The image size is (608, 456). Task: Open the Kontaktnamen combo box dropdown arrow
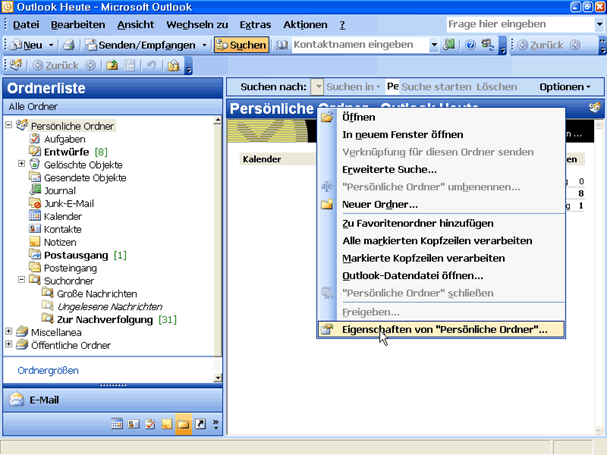[434, 45]
